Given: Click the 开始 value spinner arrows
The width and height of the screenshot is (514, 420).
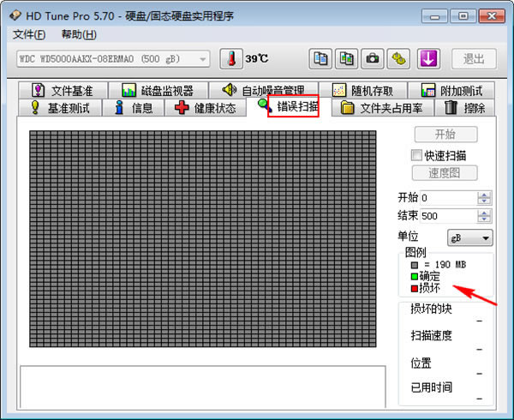Looking at the screenshot, I should pos(485,198).
